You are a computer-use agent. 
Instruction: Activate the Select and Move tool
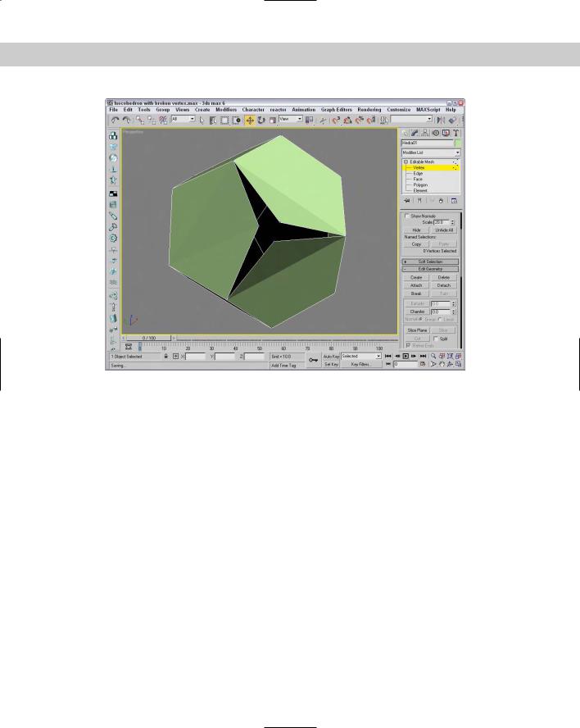250,121
